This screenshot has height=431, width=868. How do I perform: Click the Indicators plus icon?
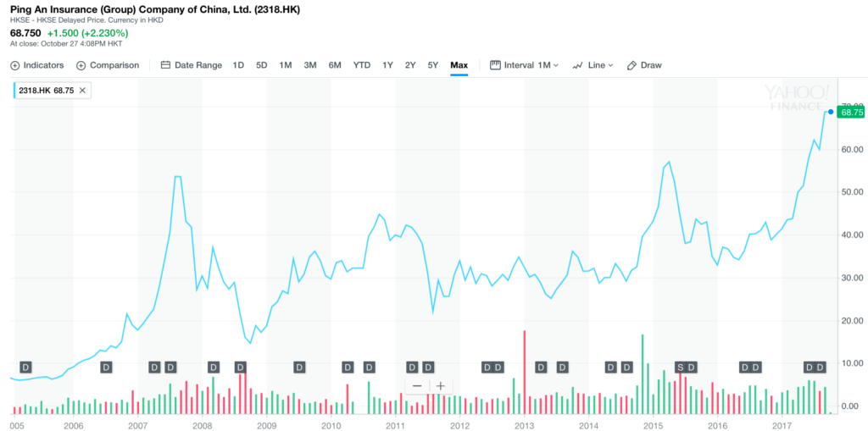click(15, 65)
